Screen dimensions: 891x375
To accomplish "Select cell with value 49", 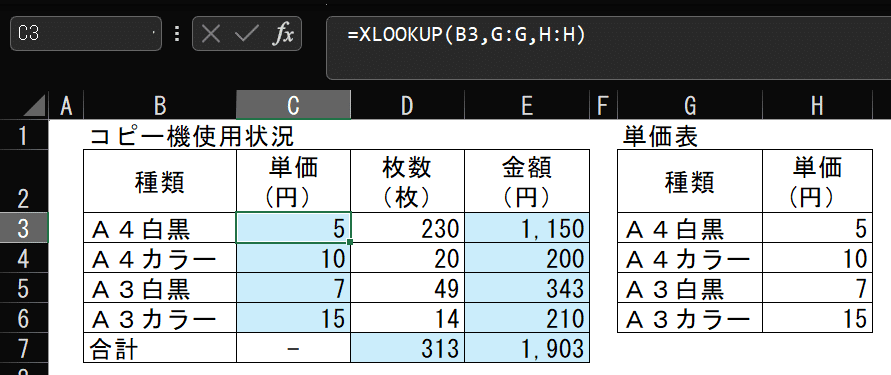I will [x=407, y=288].
